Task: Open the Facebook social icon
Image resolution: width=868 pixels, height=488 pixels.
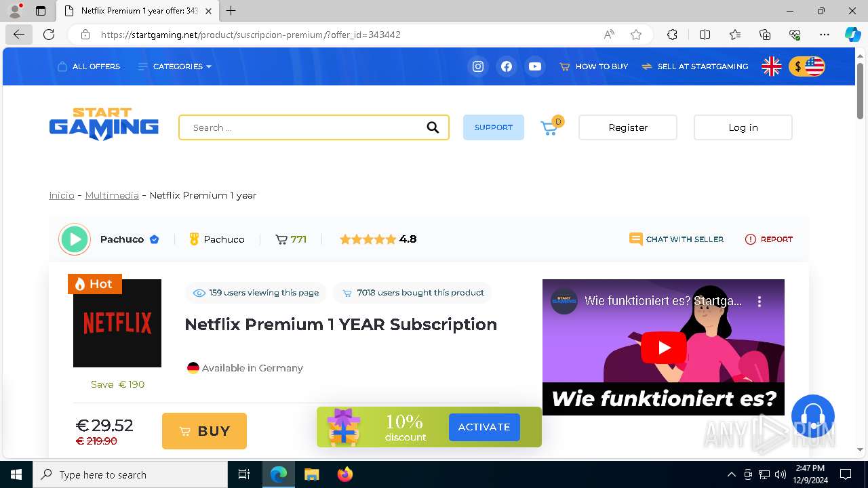Action: point(507,66)
